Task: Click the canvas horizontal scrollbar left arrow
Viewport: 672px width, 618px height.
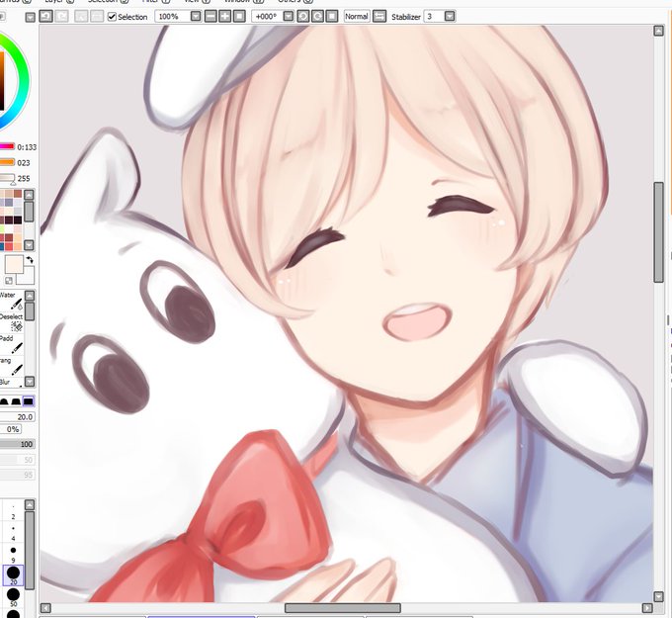Action: (x=45, y=608)
